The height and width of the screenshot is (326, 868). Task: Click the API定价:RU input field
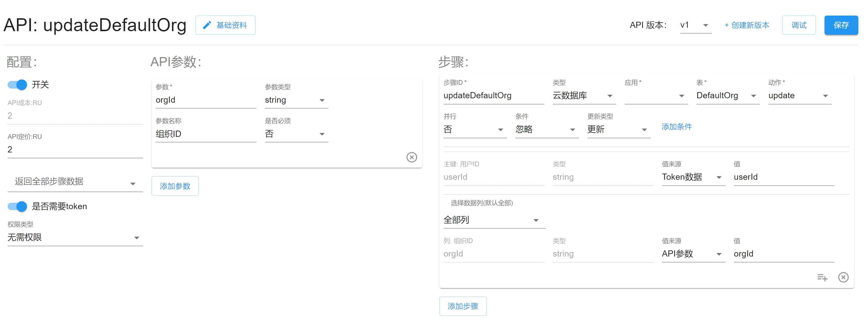(75, 149)
